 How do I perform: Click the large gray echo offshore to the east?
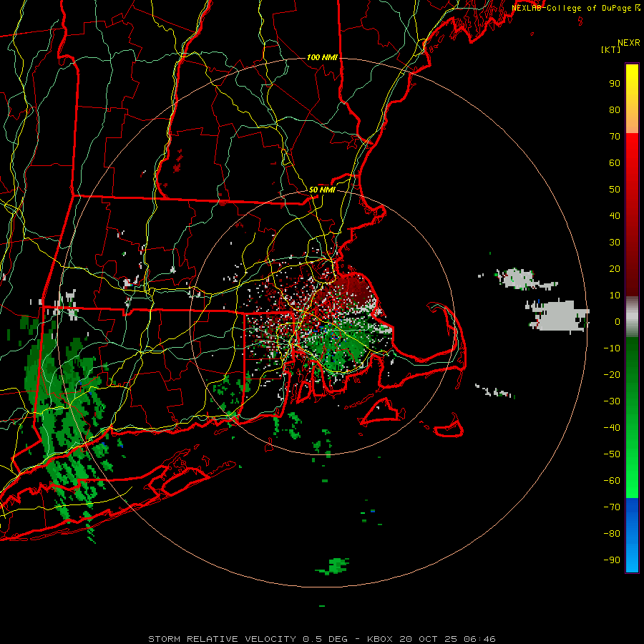(557, 316)
